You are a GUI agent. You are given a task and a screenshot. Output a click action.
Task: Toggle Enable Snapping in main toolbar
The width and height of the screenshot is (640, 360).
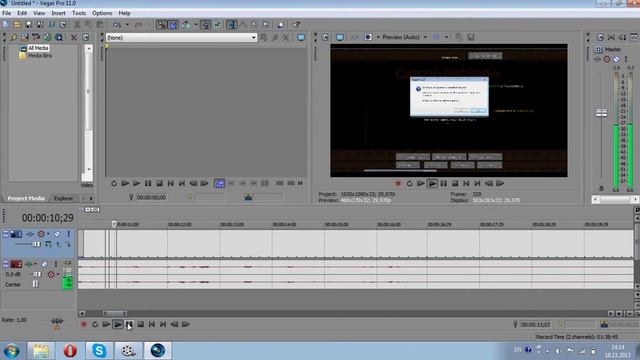(x=162, y=24)
